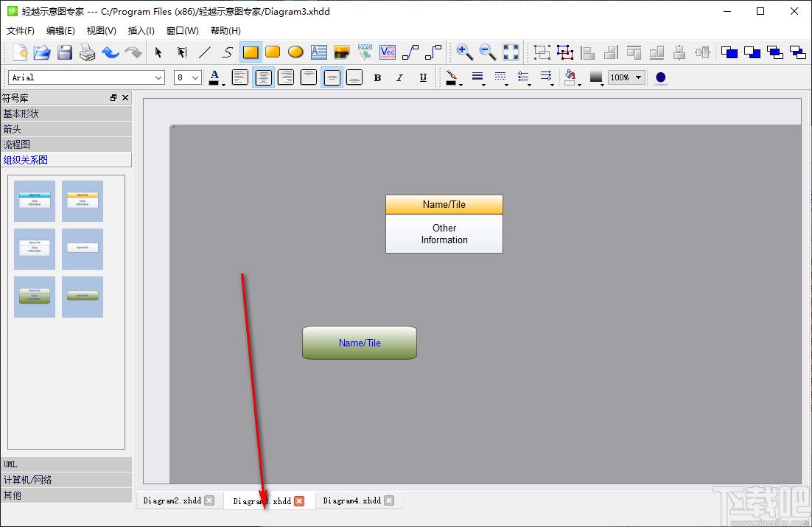812x527 pixels.
Task: Choose the right-angle connector tool
Action: [x=433, y=52]
